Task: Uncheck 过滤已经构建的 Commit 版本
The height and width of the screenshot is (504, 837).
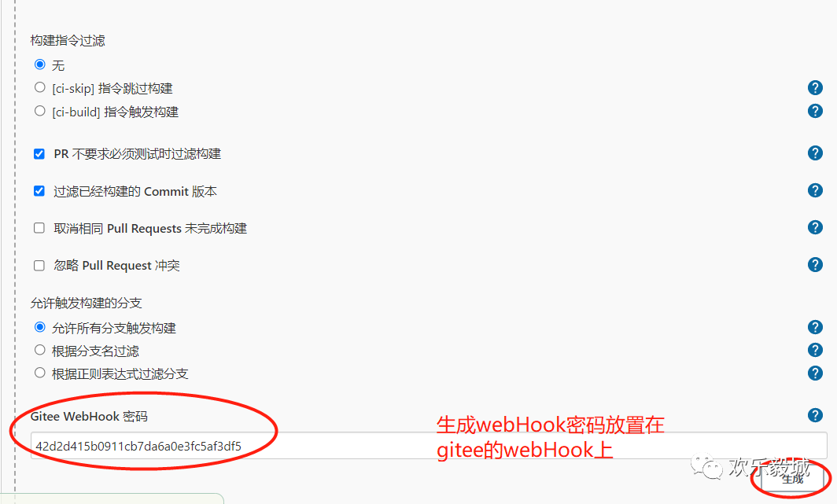Action: pos(39,191)
